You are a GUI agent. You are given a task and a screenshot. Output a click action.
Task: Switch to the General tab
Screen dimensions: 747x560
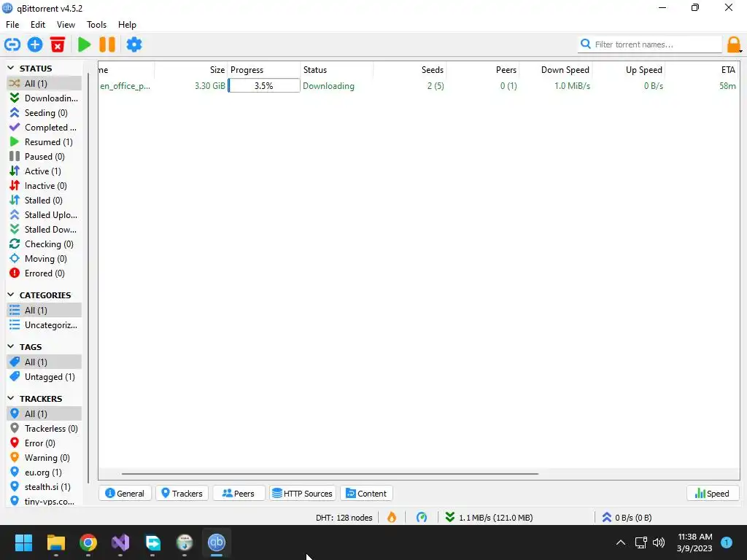click(125, 494)
